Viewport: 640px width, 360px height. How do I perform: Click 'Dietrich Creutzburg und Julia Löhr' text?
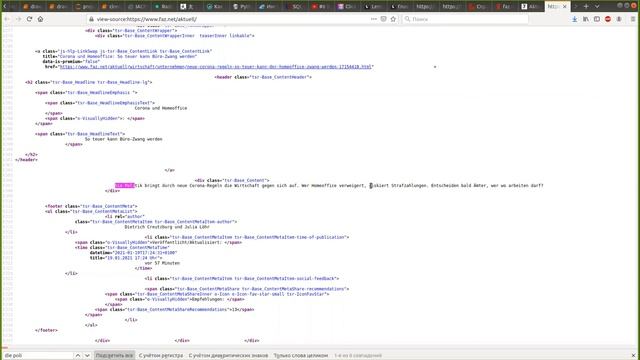167,227
